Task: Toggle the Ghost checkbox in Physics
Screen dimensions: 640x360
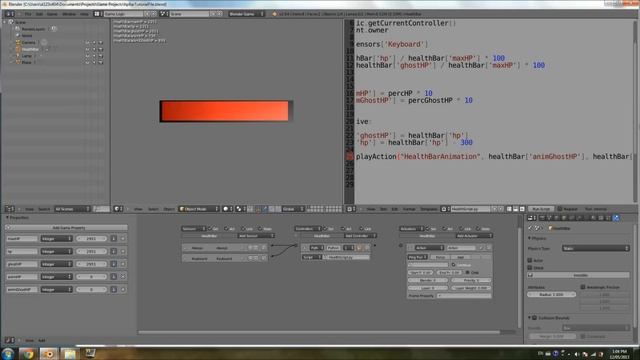Action: coord(530,268)
